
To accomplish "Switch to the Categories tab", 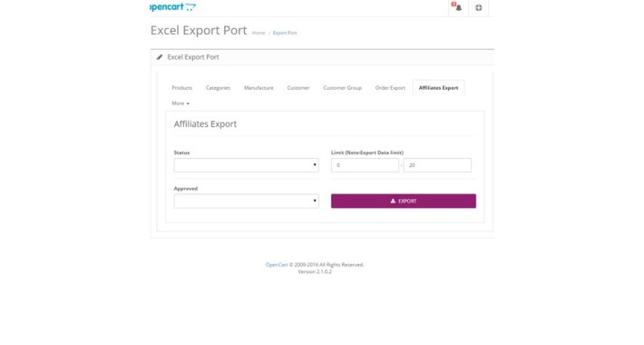I will click(218, 87).
